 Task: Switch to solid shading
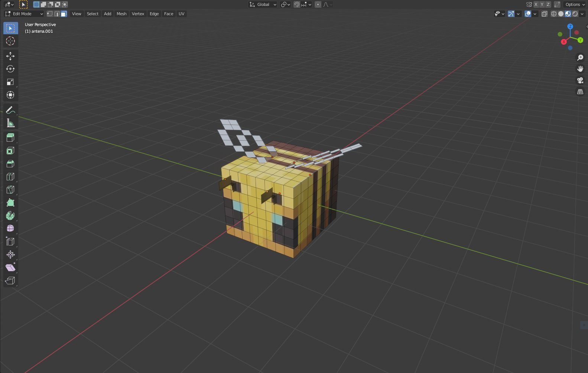point(561,14)
